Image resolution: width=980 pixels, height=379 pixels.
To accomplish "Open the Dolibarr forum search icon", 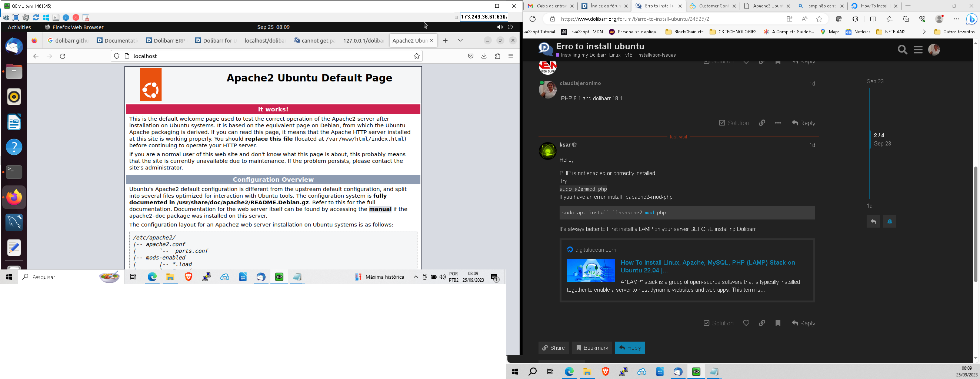I will click(902, 50).
